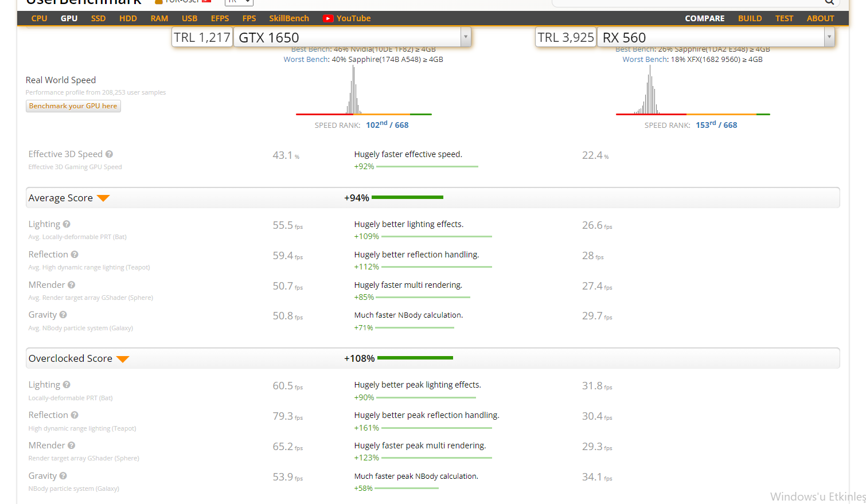Open the EFPS navigation item
The height and width of the screenshot is (504, 866).
[220, 18]
